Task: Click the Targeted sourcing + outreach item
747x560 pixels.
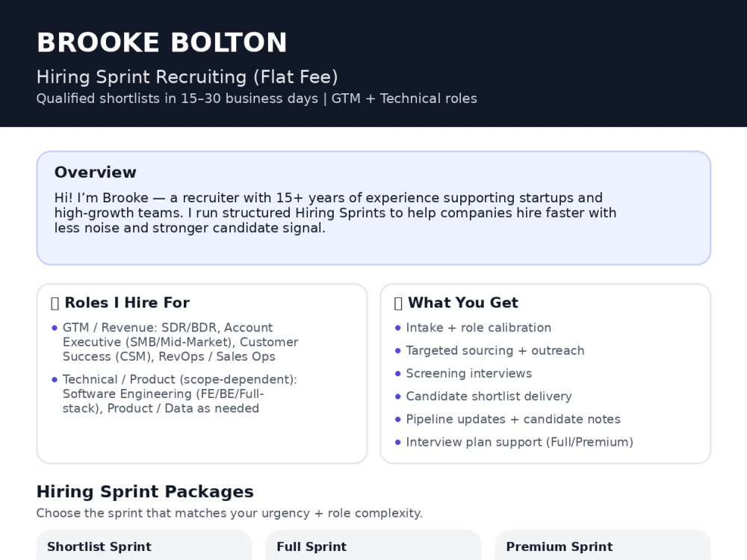Action: click(495, 350)
